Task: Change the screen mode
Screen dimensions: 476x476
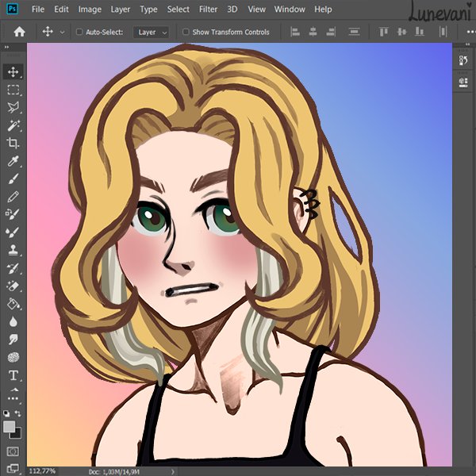Action: (x=13, y=468)
